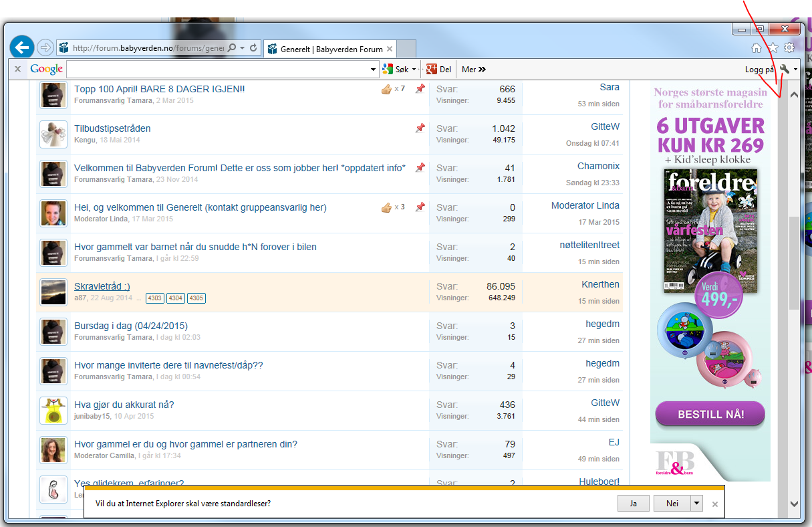Open favorites with the star icon

click(x=773, y=48)
